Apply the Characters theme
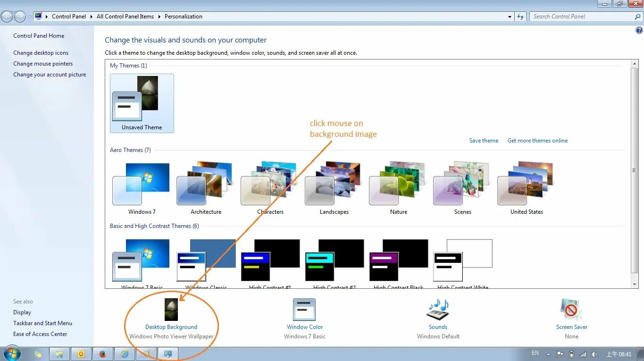Viewport: 644px width, 361px height. pos(270,188)
